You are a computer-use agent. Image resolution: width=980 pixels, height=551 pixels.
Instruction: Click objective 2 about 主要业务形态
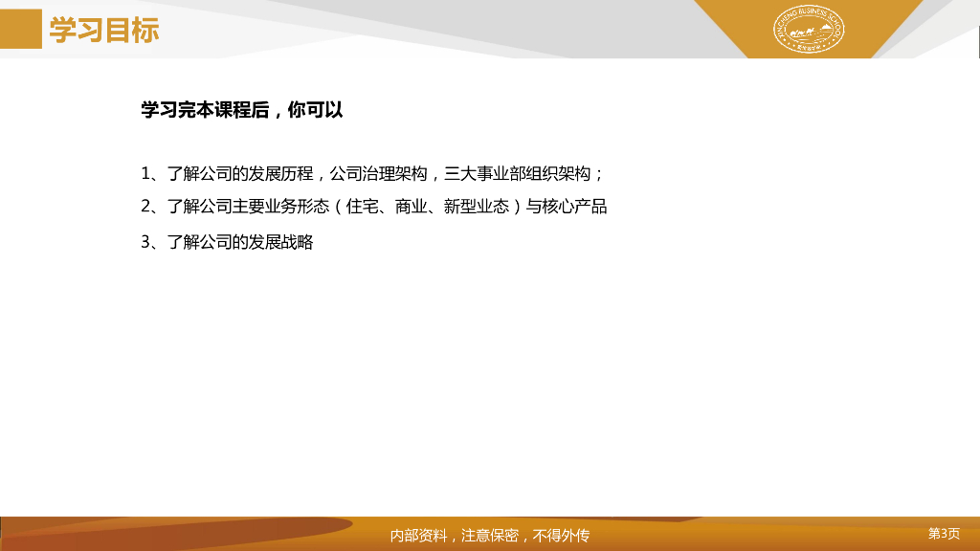pos(374,207)
